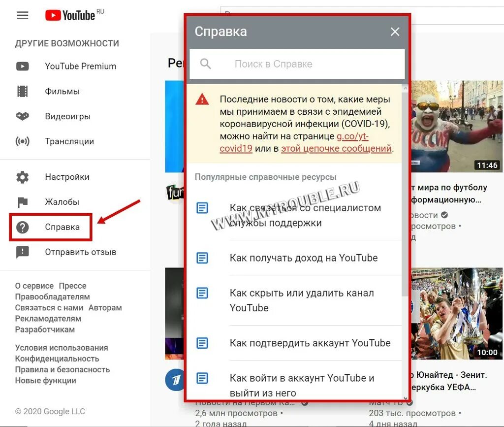Click the 'Связаться с нами' footer link
The image size is (504, 427).
tap(49, 308)
